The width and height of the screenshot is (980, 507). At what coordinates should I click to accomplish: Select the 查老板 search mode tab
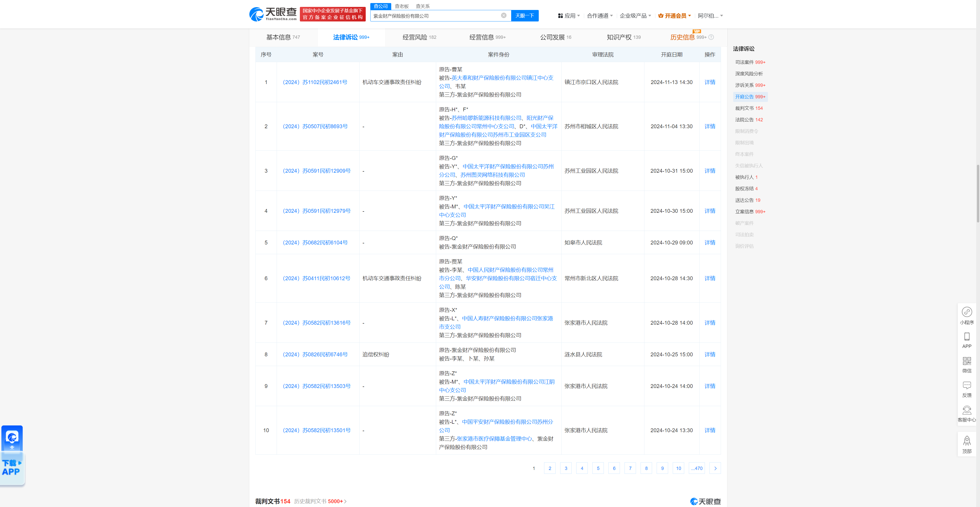point(401,6)
